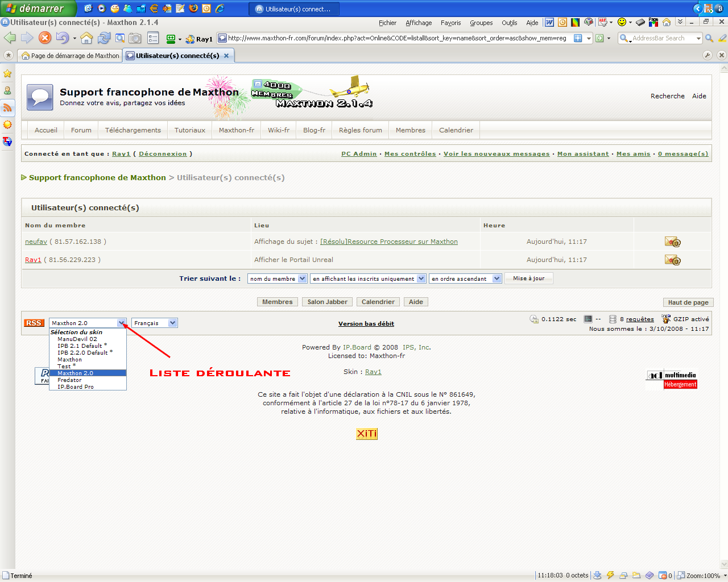Open the '[Résolu]Resource Processeur sur Maxthon' link
Viewport: 728px width, 582px height.
point(389,242)
